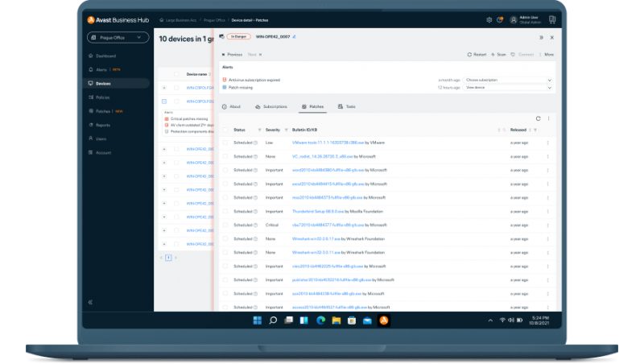Open Windows Start menu

pos(258,321)
